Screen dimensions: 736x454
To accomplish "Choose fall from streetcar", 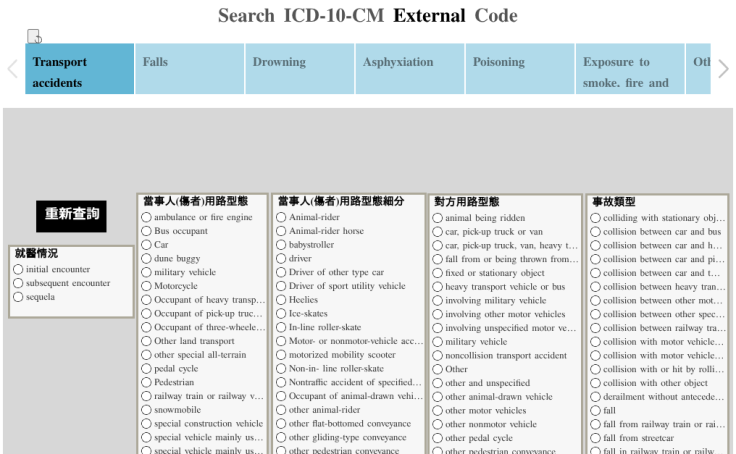I will (x=595, y=438).
